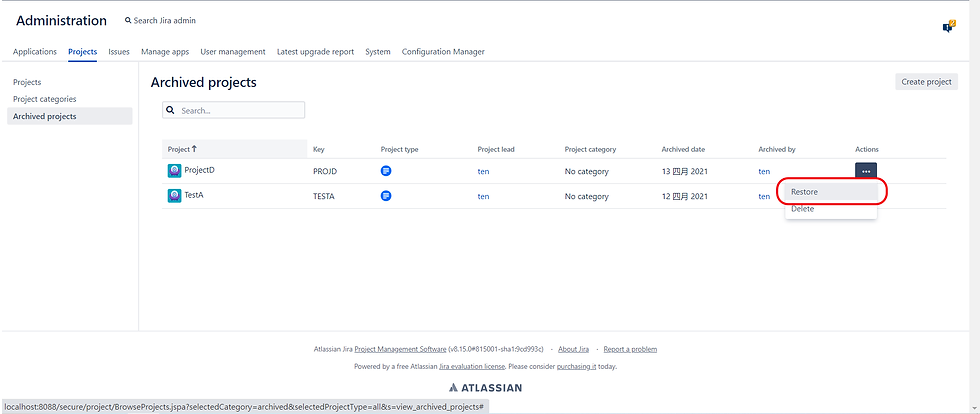This screenshot has width=980, height=414.
Task: Select the Projects admin tab
Action: (x=82, y=52)
